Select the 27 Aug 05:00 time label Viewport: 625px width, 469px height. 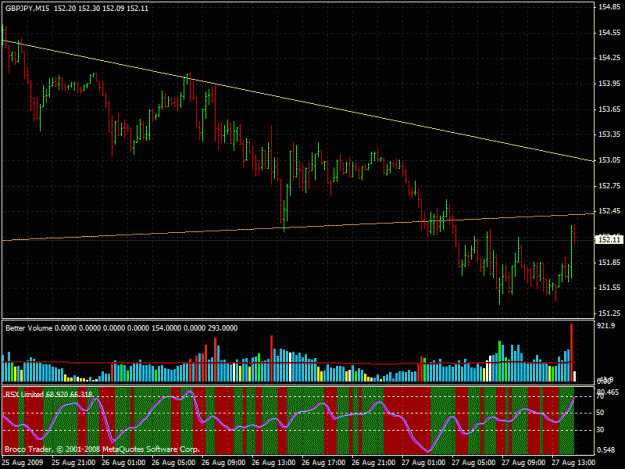click(473, 463)
